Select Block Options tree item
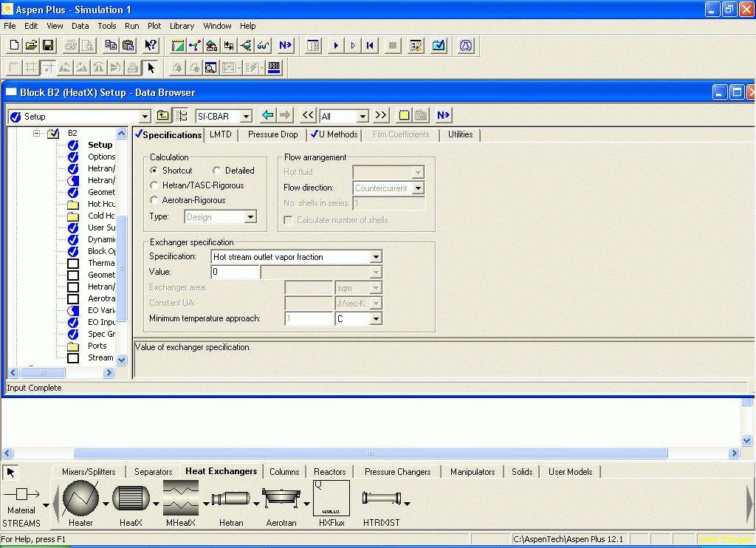 tap(101, 251)
